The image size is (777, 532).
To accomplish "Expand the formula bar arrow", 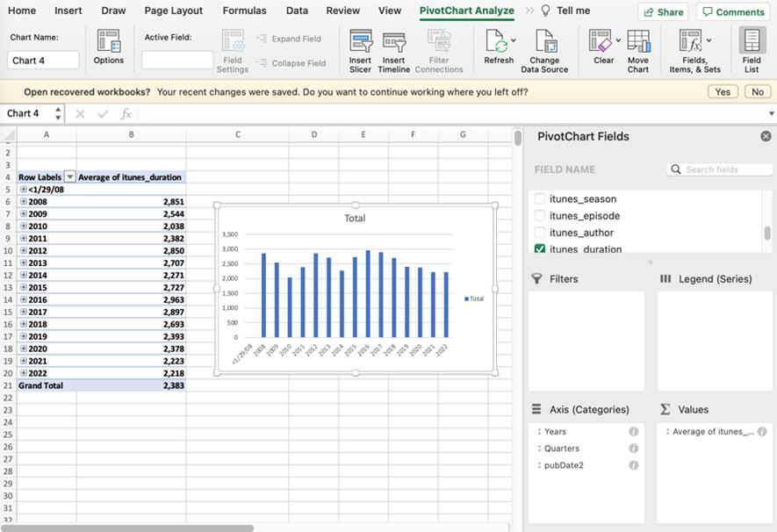I will tap(771, 114).
